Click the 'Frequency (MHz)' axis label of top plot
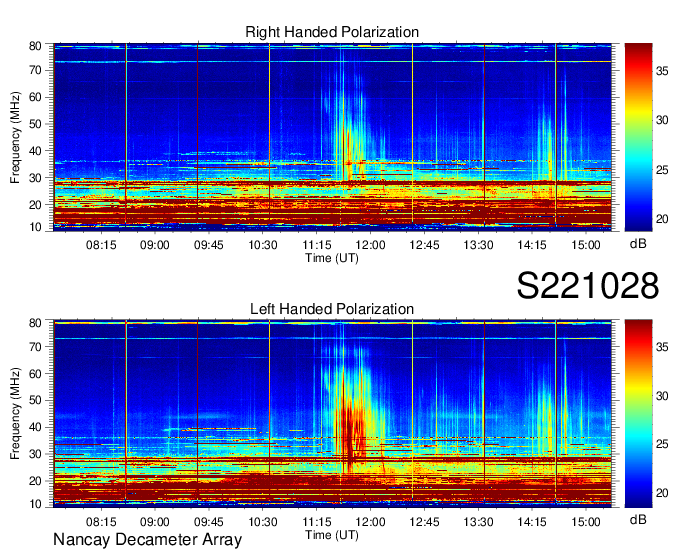680x552 pixels. point(15,137)
